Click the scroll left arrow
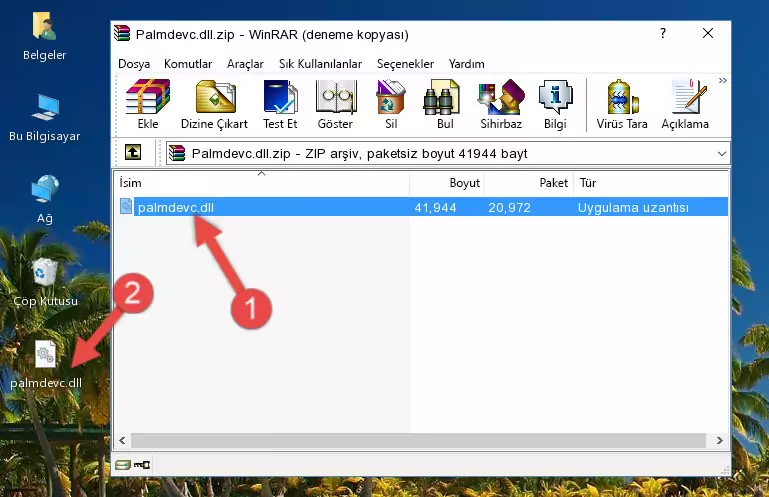Viewport: 769px width, 497px height. 122,440
